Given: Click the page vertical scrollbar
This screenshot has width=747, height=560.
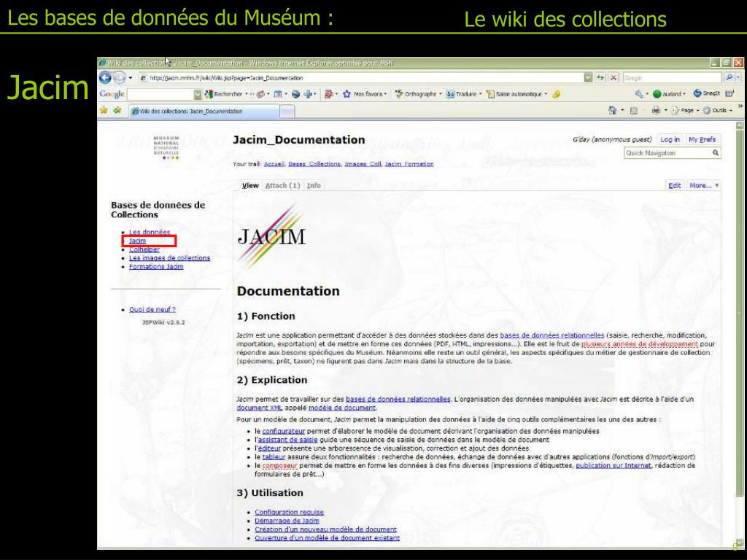Looking at the screenshot, I should (x=740, y=333).
